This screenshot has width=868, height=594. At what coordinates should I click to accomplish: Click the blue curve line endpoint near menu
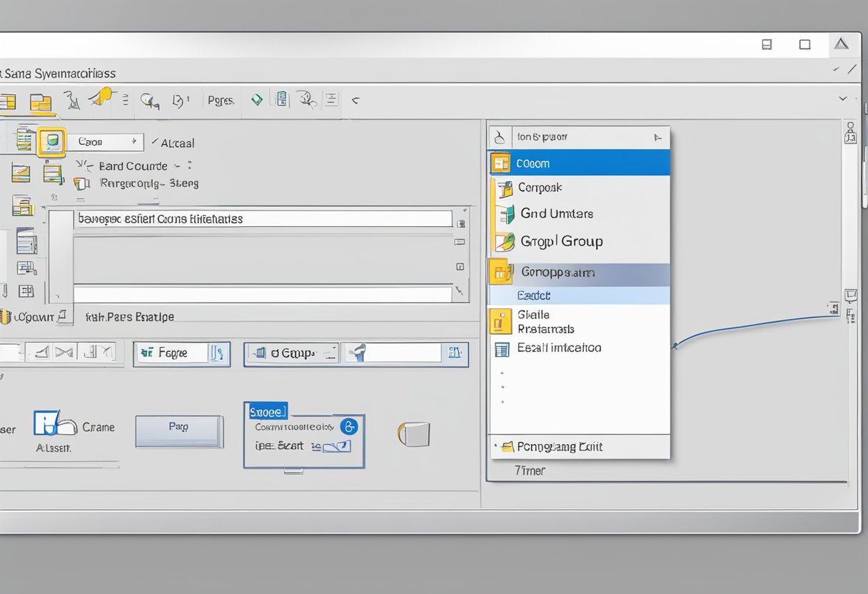pyautogui.click(x=675, y=346)
